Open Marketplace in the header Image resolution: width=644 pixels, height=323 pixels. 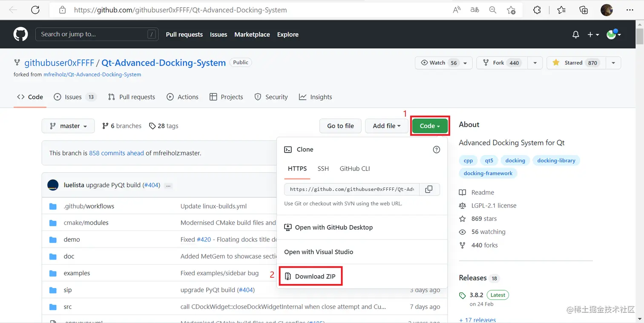tap(252, 35)
